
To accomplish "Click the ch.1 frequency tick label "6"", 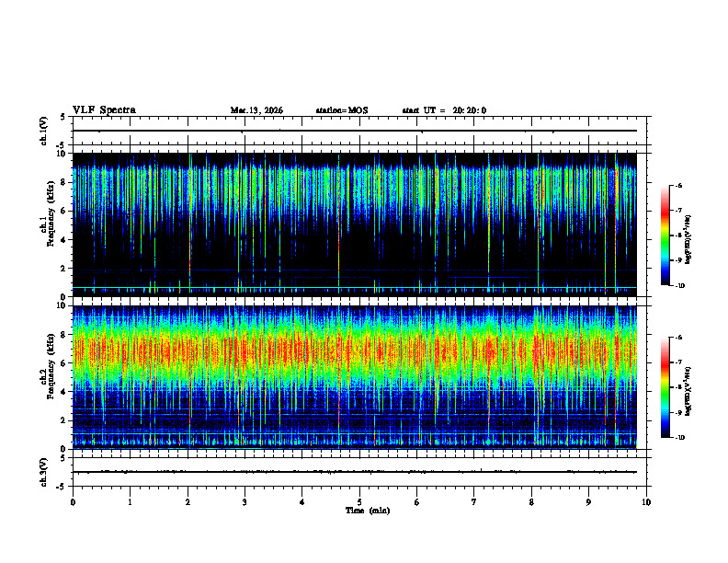I will (64, 211).
